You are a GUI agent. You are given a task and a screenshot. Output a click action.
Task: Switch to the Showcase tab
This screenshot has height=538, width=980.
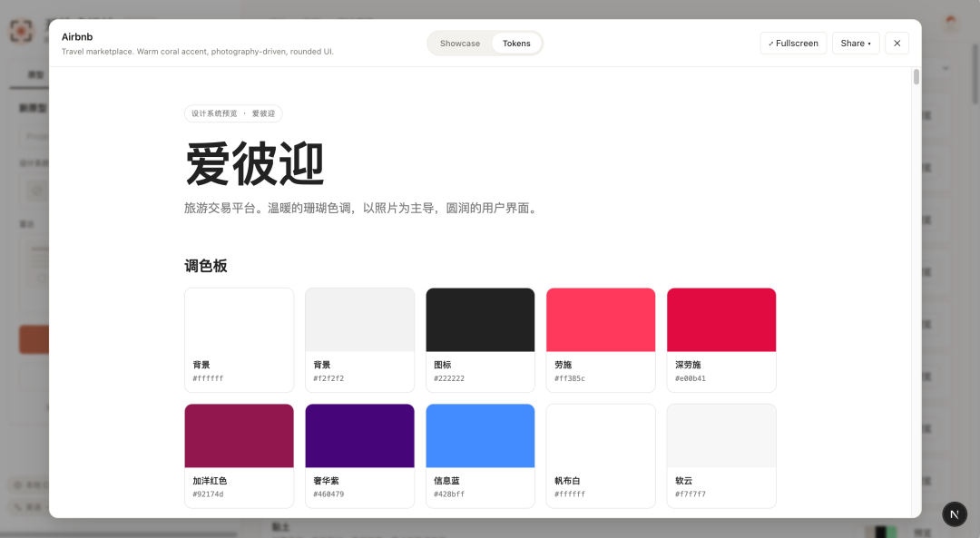[x=459, y=44]
